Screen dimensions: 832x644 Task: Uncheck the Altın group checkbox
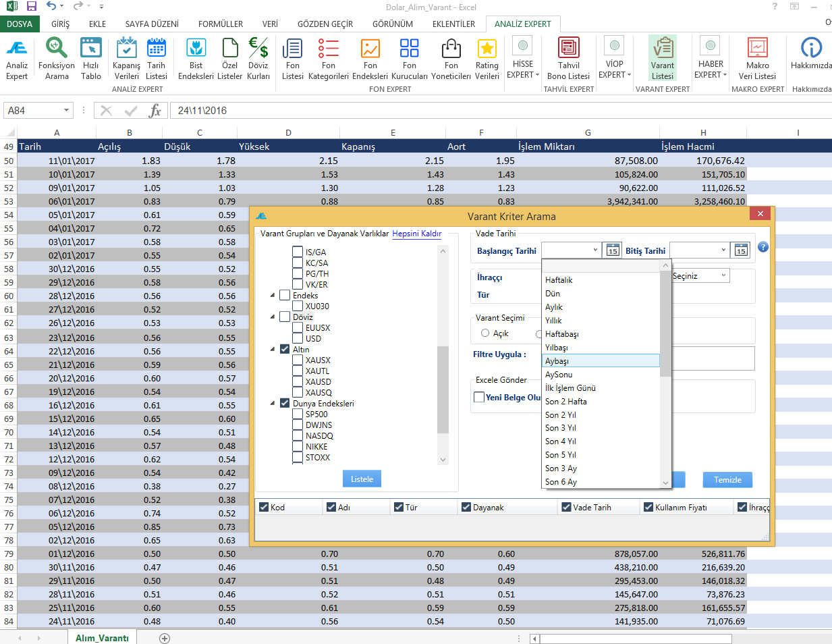tap(285, 350)
